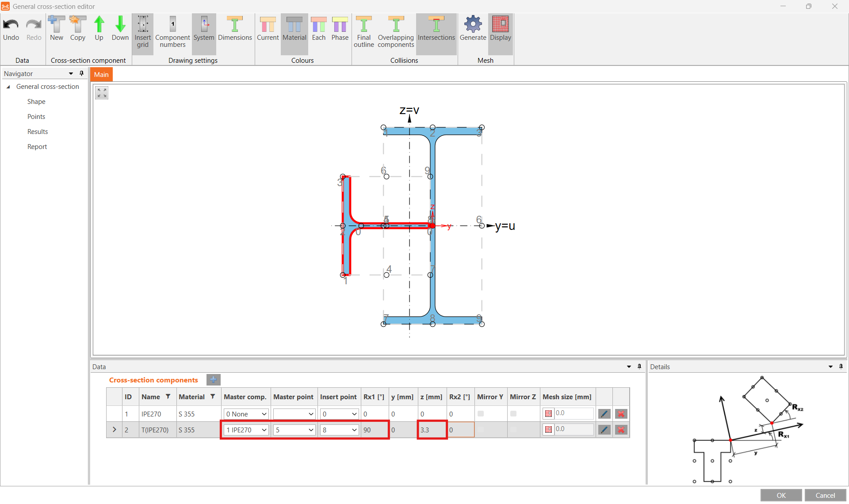Enable Component numbers display
The height and width of the screenshot is (504, 849).
172,33
